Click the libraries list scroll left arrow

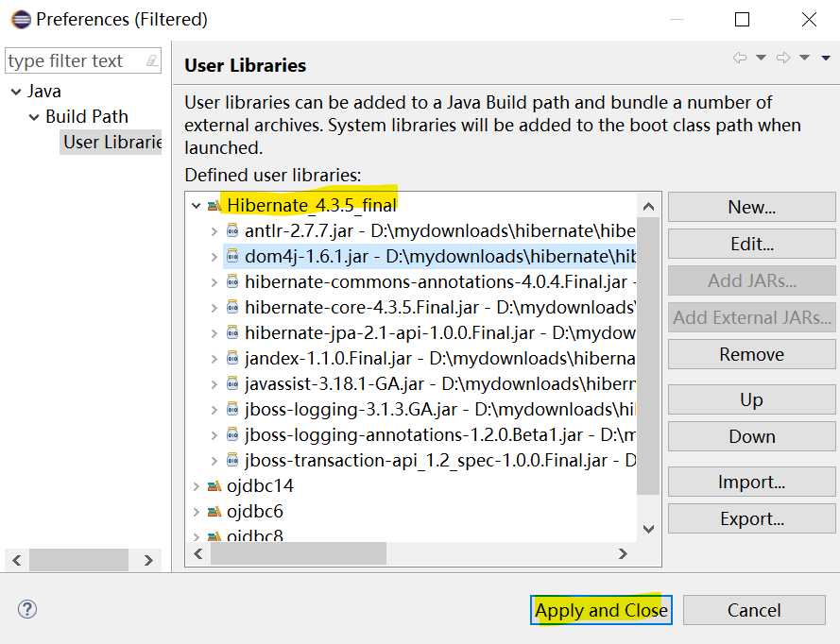[x=198, y=553]
